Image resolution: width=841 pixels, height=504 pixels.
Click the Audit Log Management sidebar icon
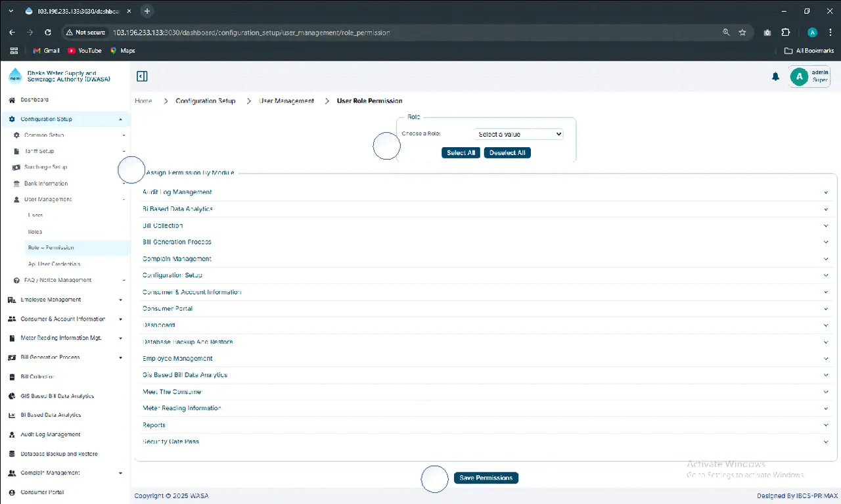coord(12,434)
